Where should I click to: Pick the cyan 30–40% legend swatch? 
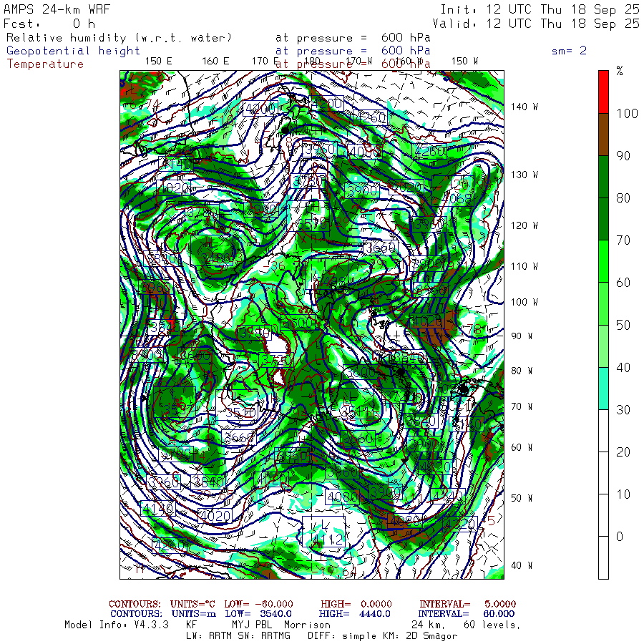pyautogui.click(x=603, y=389)
